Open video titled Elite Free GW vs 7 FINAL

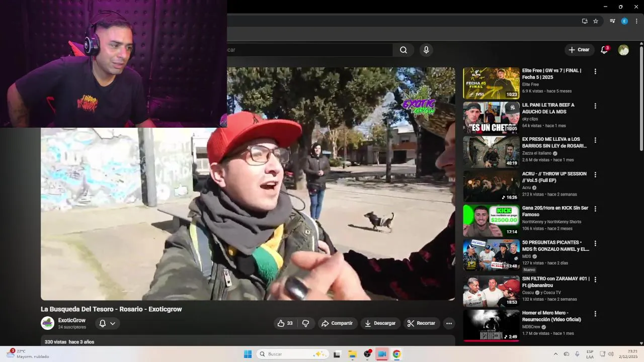(551, 74)
